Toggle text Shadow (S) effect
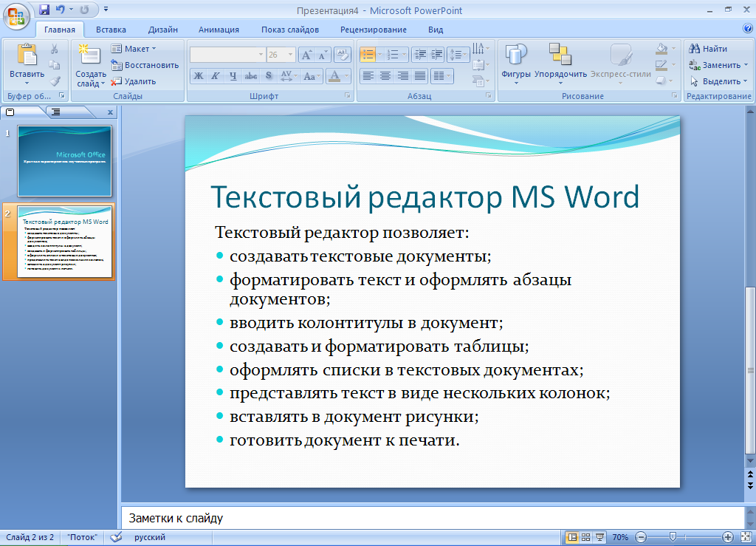The image size is (756, 546). pyautogui.click(x=269, y=75)
